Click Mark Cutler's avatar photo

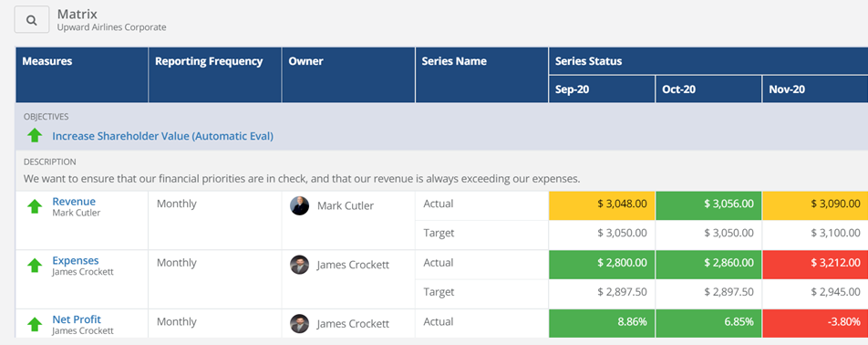tap(299, 206)
